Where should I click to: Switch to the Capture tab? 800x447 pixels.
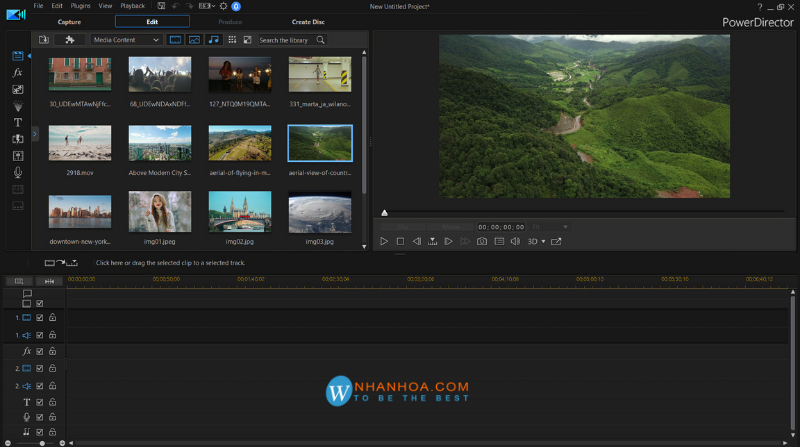69,22
